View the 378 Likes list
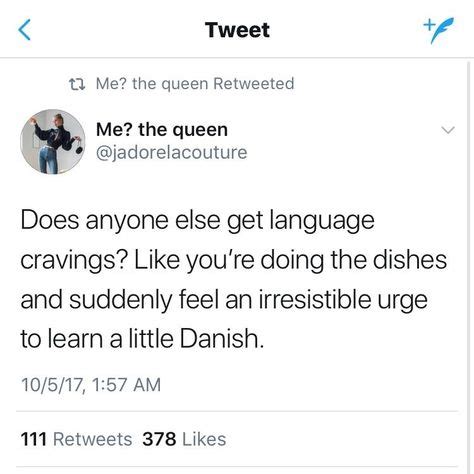This screenshot has height=474, width=474. 184,439
